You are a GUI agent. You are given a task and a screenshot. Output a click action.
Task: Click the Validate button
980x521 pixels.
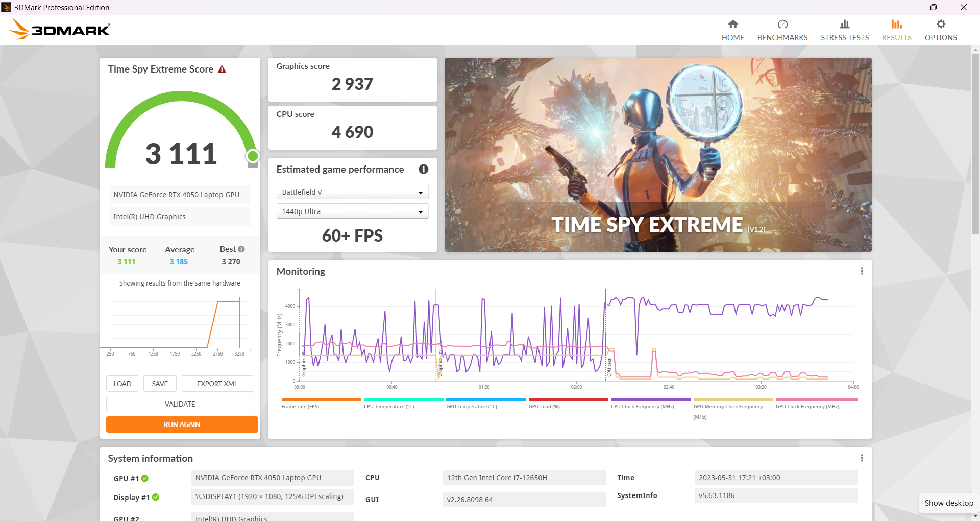tap(180, 404)
